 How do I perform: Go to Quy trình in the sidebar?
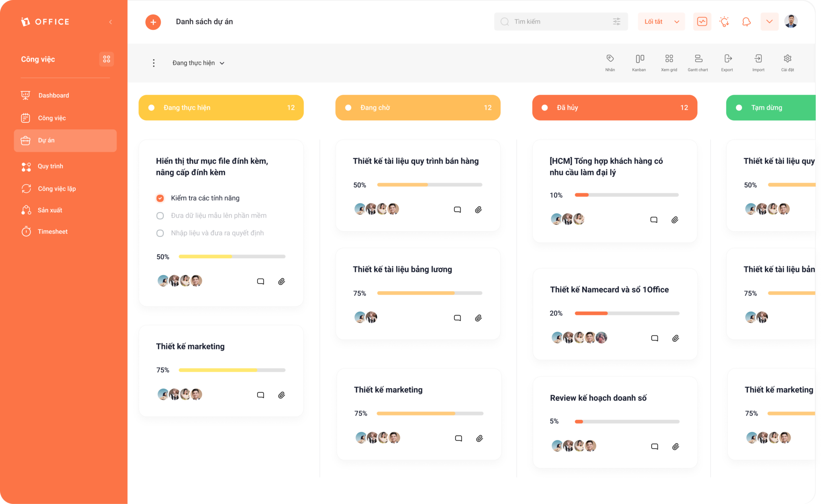[x=50, y=166]
